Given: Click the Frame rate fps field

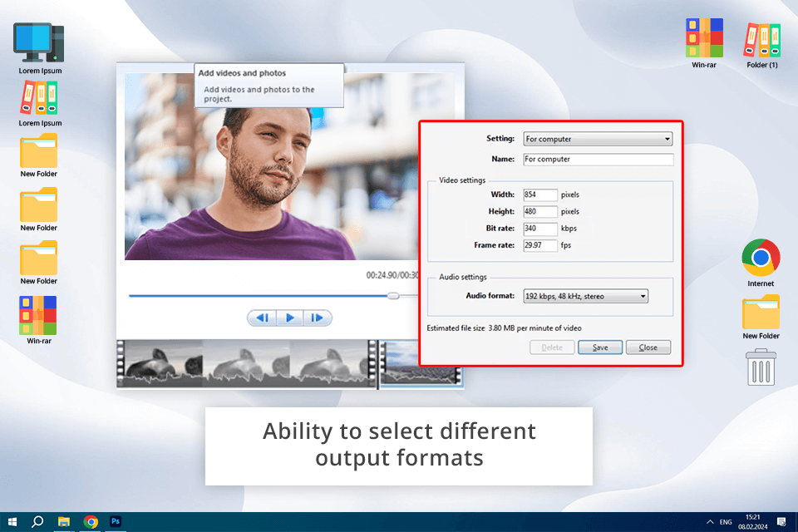Looking at the screenshot, I should (x=540, y=245).
